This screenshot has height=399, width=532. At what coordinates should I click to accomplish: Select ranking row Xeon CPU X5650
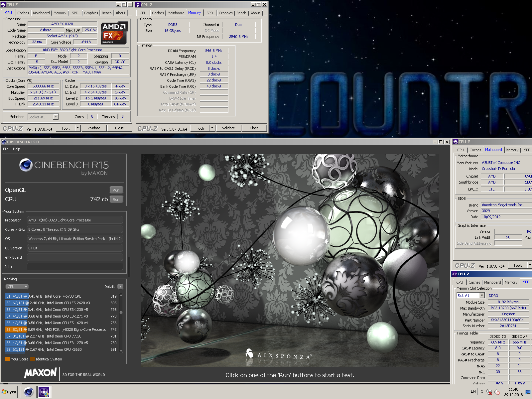[x=62, y=349]
